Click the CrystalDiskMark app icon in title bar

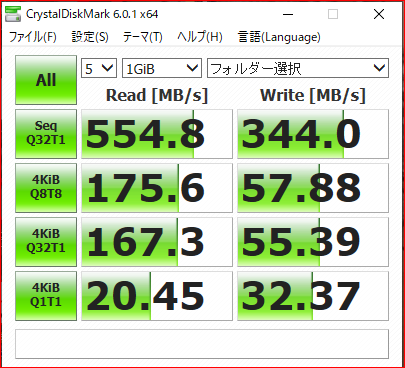(13, 14)
